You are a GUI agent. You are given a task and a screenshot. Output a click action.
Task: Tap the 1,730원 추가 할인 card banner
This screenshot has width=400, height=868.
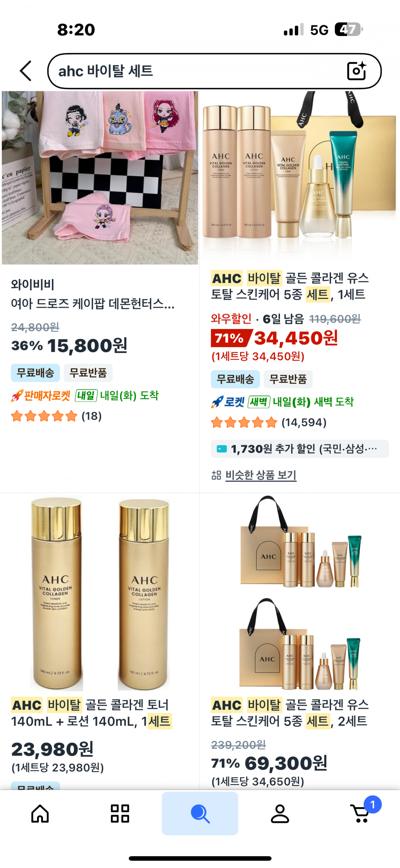(300, 449)
